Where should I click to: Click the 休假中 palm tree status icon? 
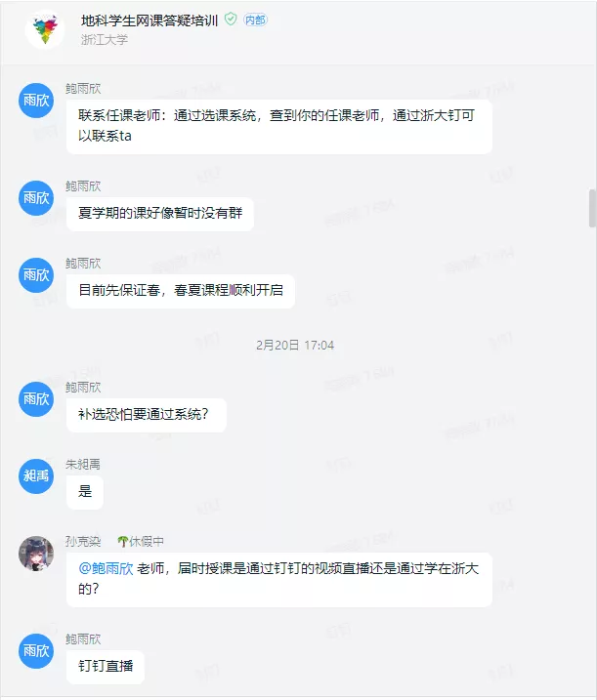122,542
